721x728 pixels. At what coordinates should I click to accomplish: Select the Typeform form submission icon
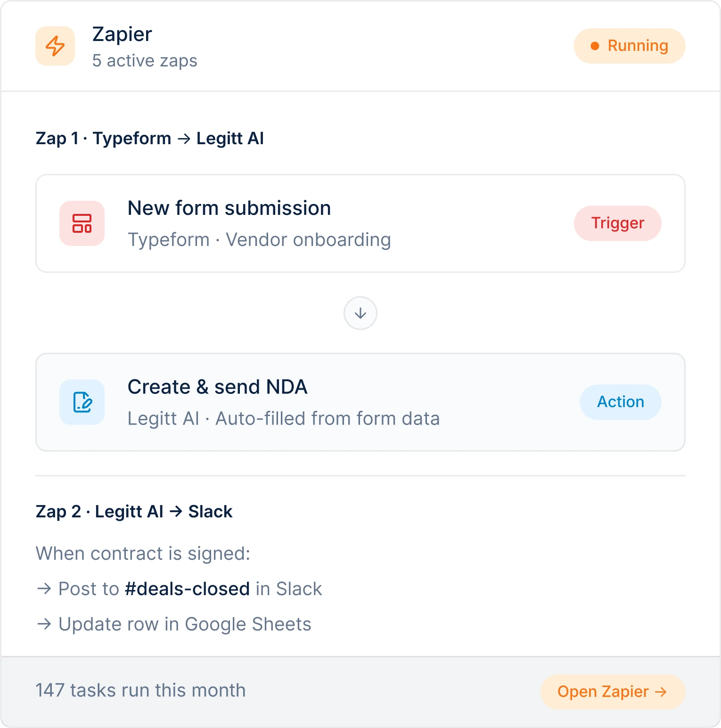click(x=82, y=223)
